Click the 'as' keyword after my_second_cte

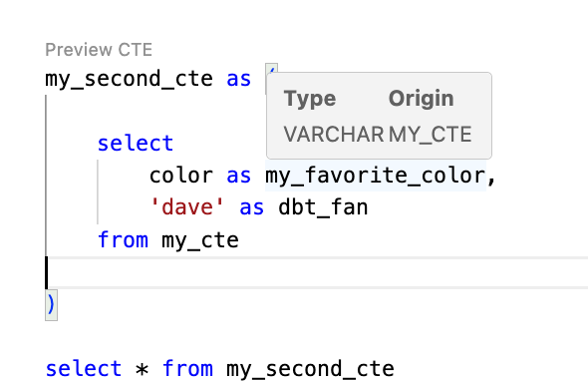click(238, 79)
